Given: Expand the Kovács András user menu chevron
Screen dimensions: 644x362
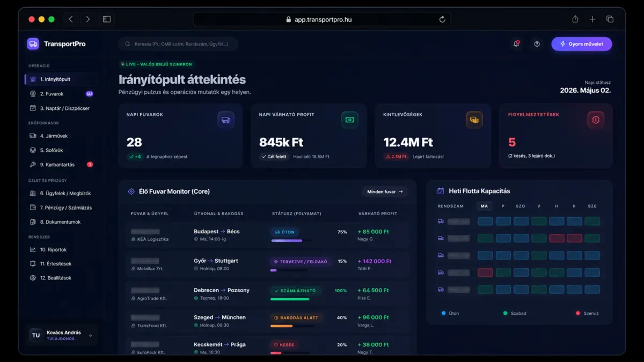Looking at the screenshot, I should 90,336.
